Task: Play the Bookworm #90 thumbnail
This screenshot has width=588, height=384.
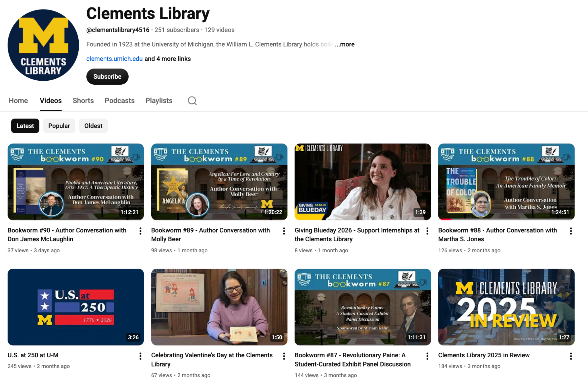Action: coord(76,182)
